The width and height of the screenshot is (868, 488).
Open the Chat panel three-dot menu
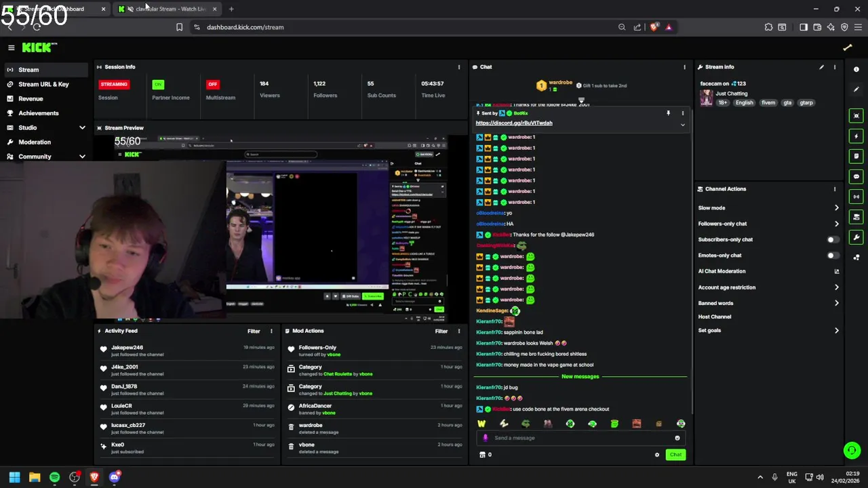click(684, 67)
